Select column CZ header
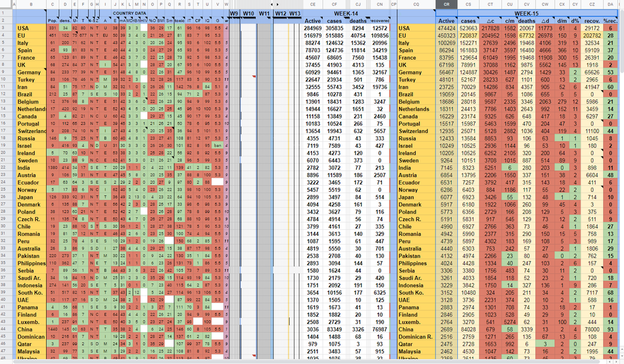Image resolution: width=624 pixels, height=364 pixels. 592,4
